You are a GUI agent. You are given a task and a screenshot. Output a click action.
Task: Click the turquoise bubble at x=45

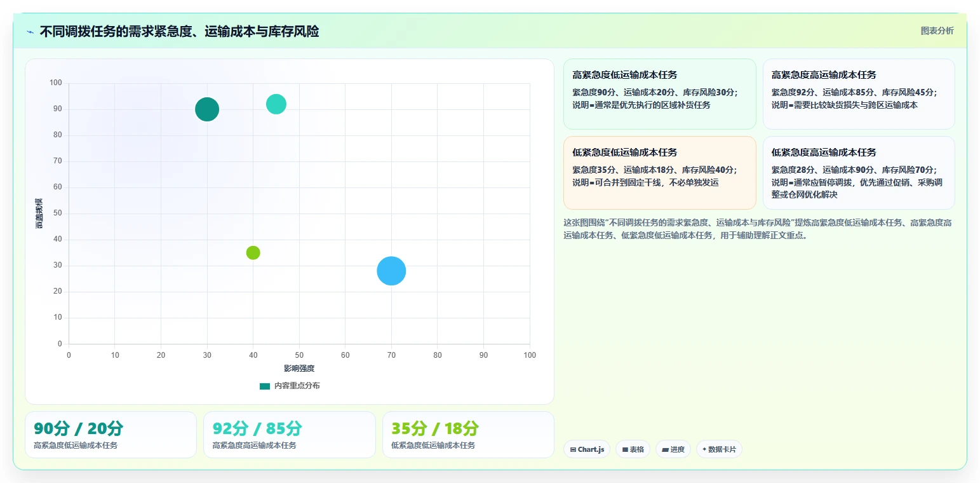(x=276, y=104)
